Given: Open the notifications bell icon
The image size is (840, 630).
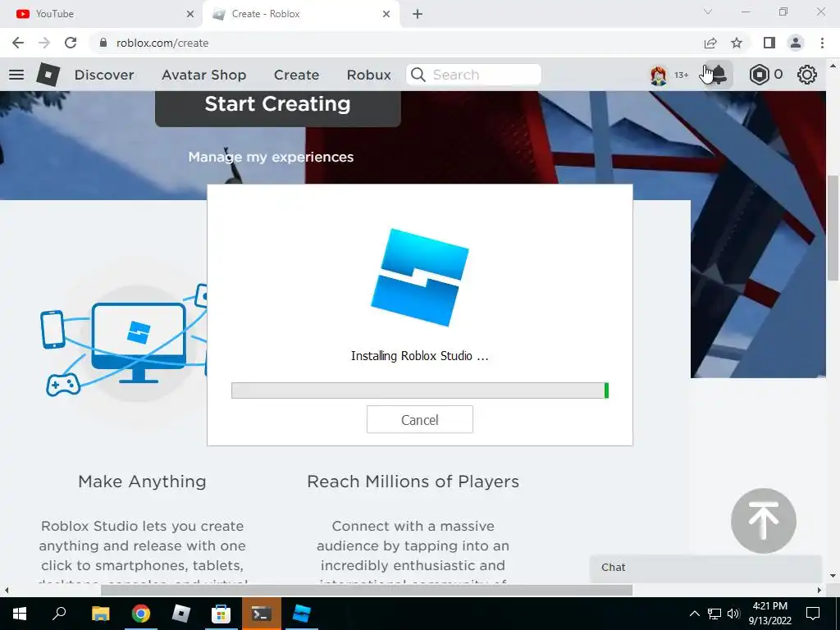Looking at the screenshot, I should click(719, 75).
